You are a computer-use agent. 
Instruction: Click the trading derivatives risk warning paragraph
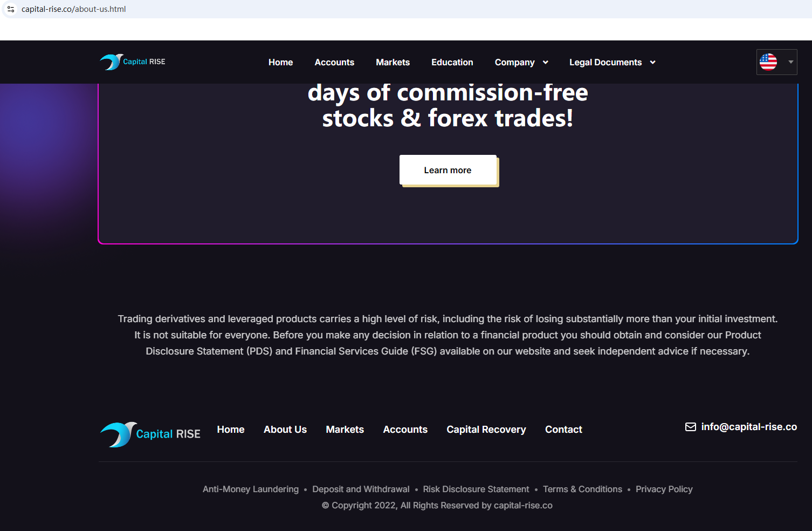click(x=448, y=335)
